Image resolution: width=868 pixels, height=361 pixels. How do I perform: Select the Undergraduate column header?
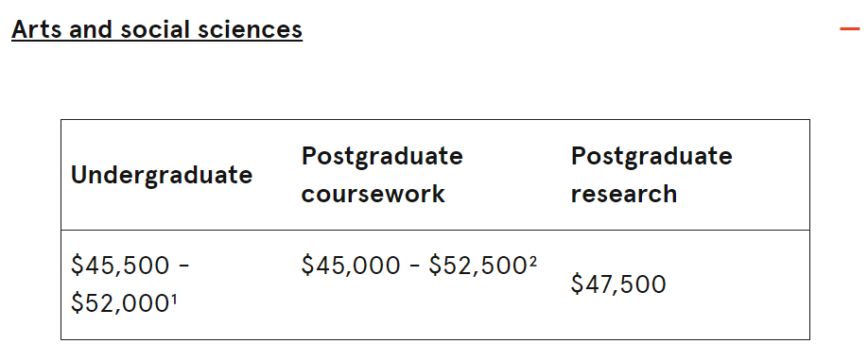(162, 176)
